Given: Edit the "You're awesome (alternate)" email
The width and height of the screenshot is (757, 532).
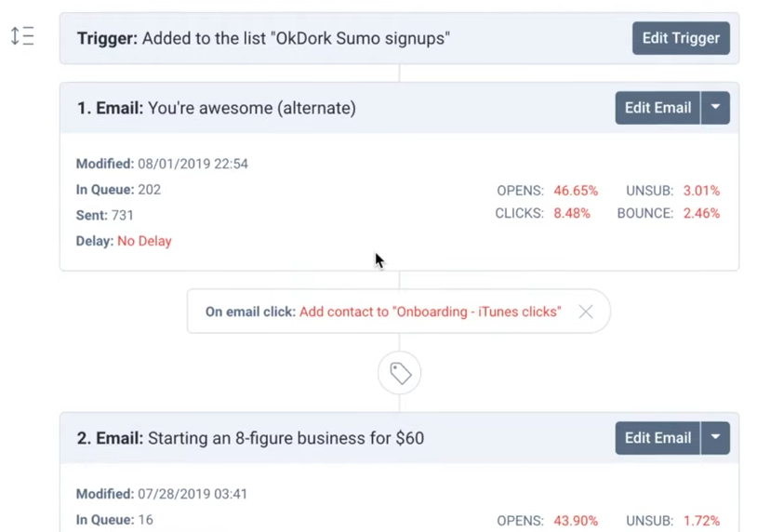Looking at the screenshot, I should 657,108.
